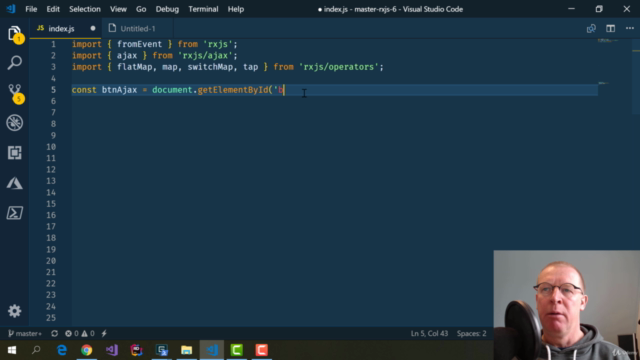The height and width of the screenshot is (360, 640).
Task: Open the Explorer view in activity bar
Action: click(x=15, y=33)
